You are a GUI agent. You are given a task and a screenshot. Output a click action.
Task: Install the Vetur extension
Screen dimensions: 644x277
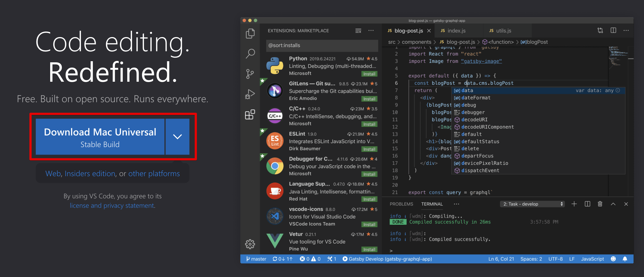[x=369, y=249]
